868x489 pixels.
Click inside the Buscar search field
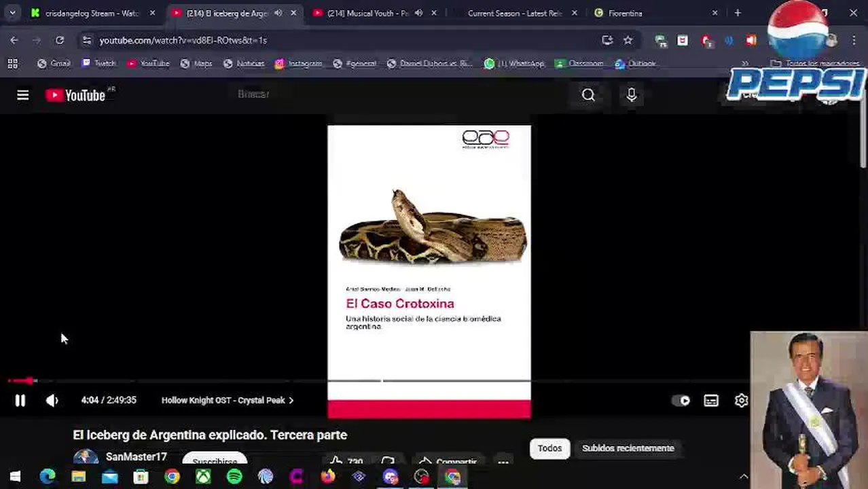401,94
